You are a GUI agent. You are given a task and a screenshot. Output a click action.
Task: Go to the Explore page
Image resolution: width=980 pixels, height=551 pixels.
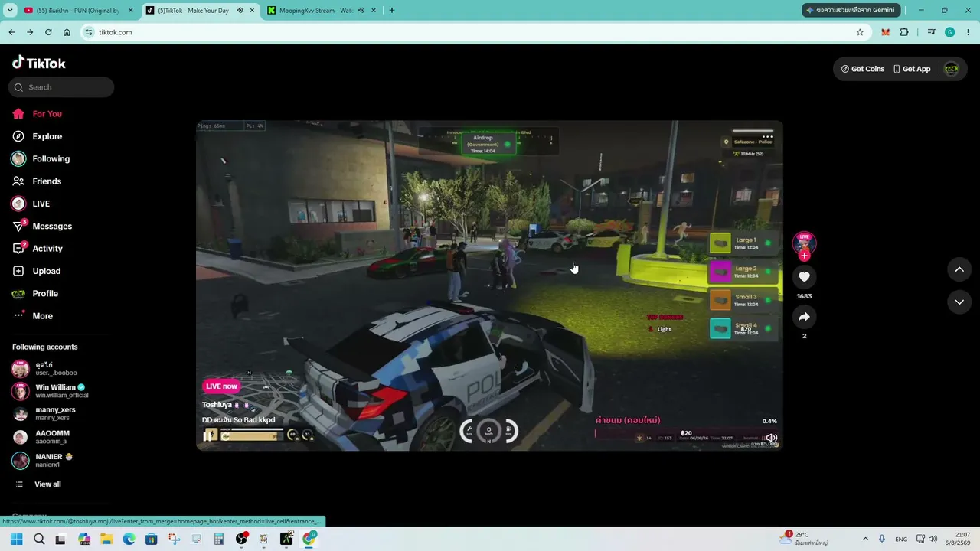[x=37, y=136]
